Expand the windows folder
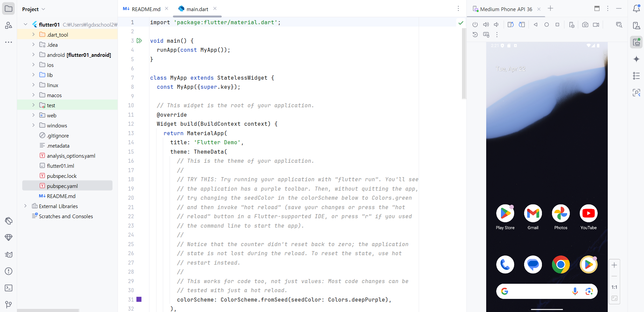 tap(33, 125)
